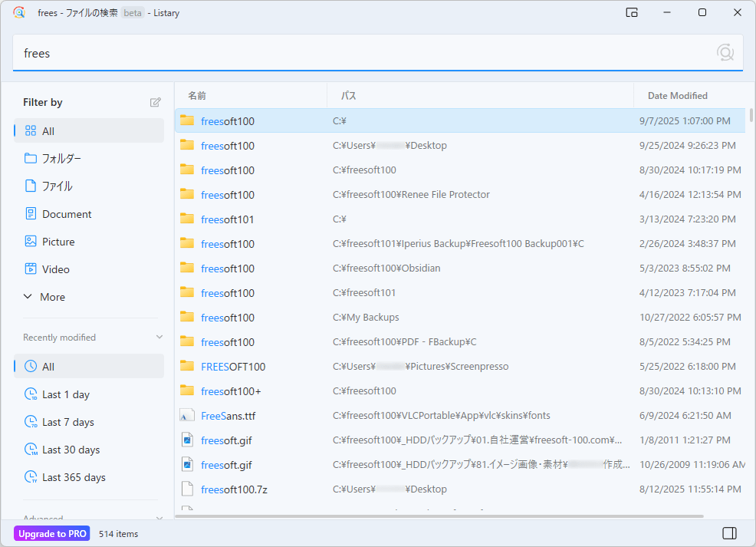The height and width of the screenshot is (547, 756).
Task: Click the Last 365 days clock icon
Action: 31,477
